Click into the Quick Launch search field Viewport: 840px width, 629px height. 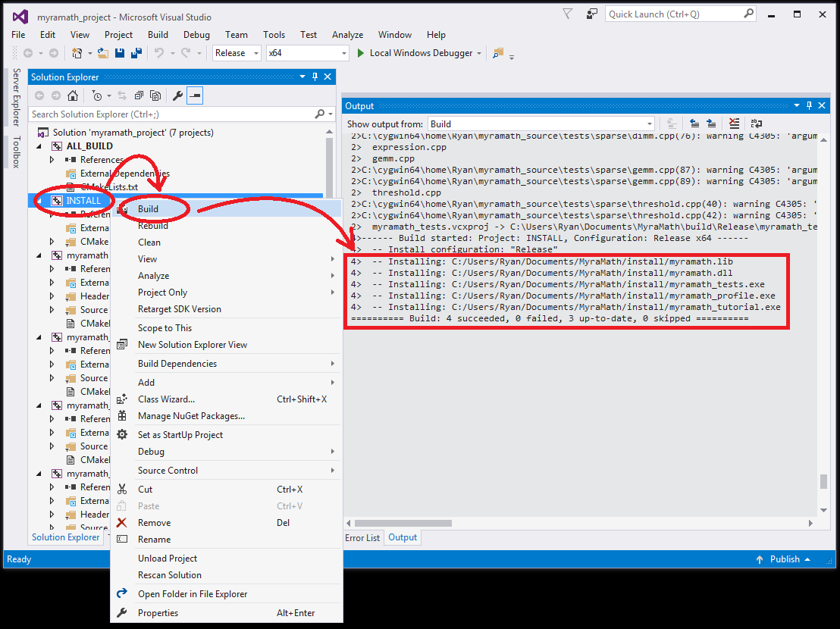pyautogui.click(x=675, y=14)
